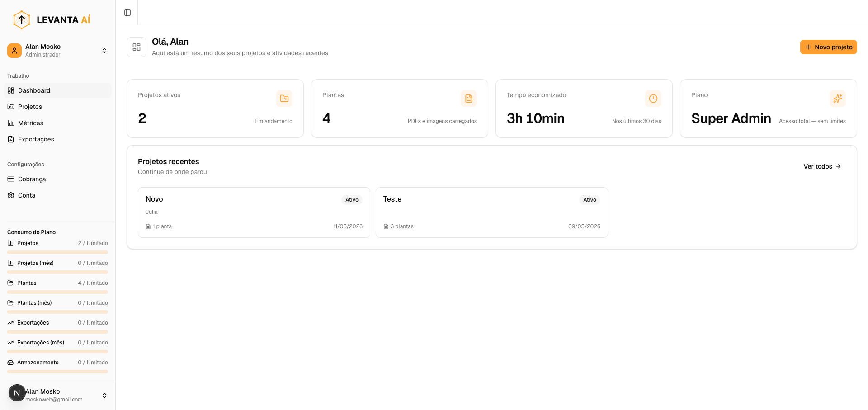This screenshot has width=868, height=410.
Task: Click the arrow icon next to Ver todos
Action: [838, 166]
